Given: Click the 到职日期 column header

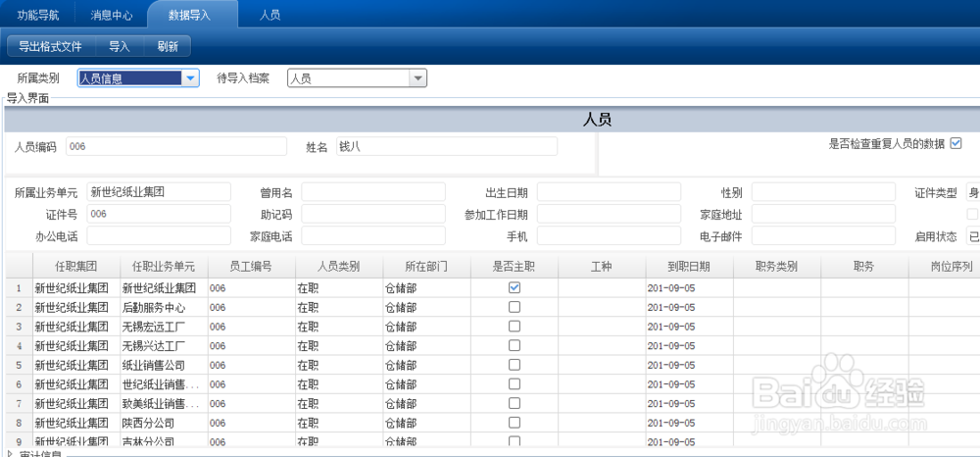Looking at the screenshot, I should click(689, 267).
